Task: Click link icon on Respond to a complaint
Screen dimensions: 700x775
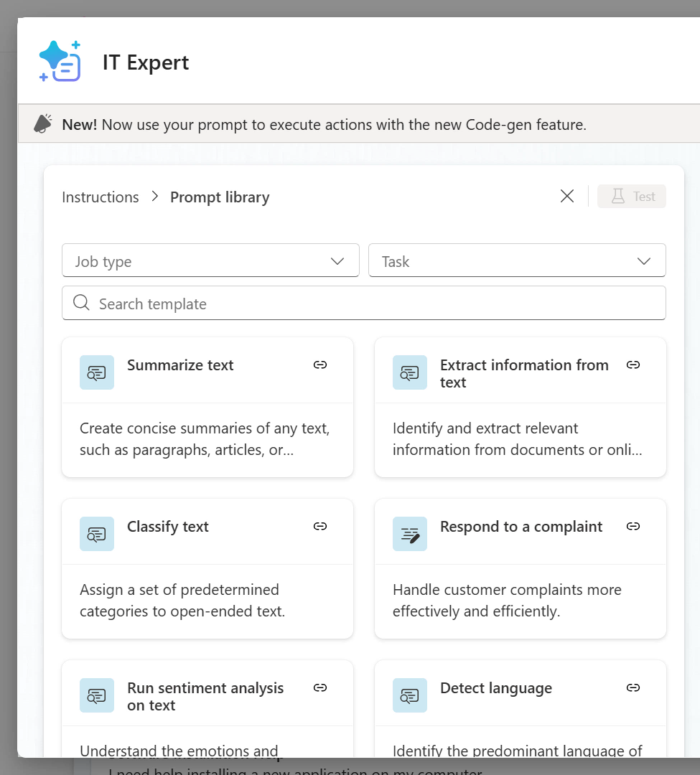Action: 633,527
